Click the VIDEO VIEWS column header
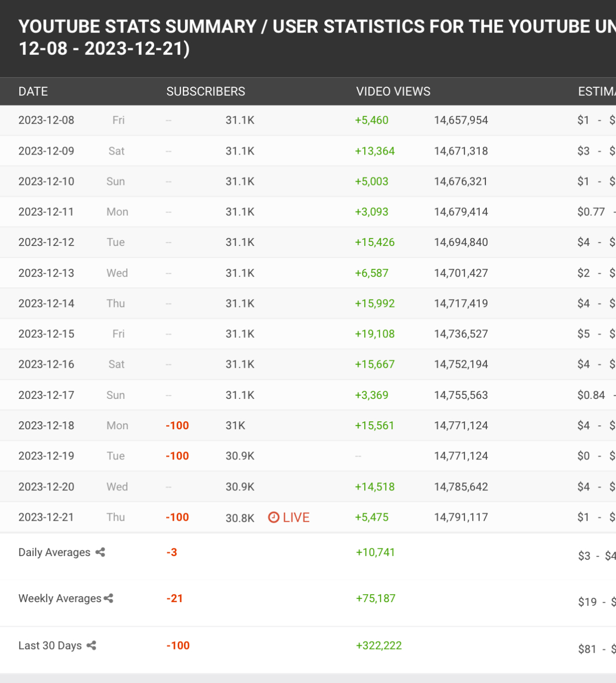616x683 pixels. 393,91
